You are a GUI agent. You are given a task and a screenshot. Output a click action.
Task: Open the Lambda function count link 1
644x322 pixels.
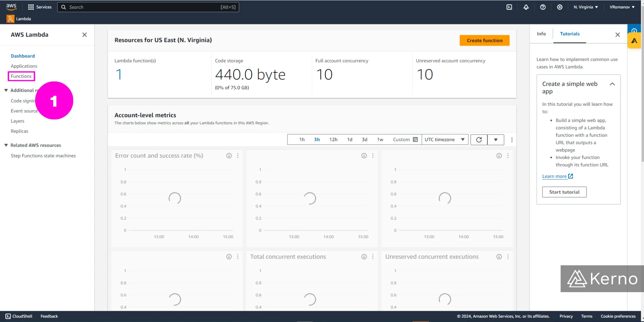119,74
